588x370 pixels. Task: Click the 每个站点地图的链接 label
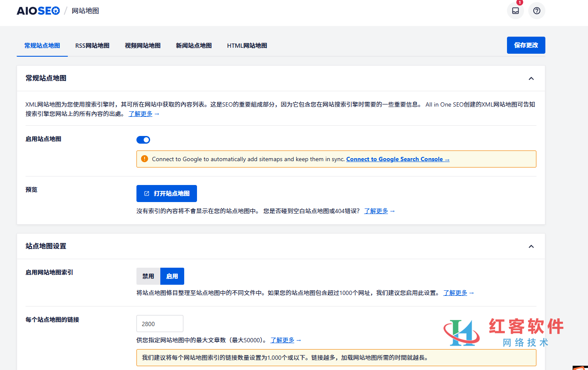[x=52, y=319]
